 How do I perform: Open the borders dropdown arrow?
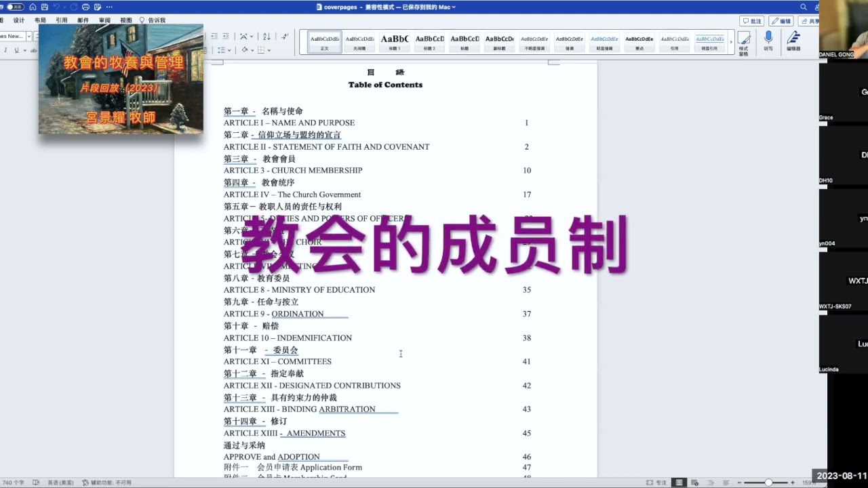coord(269,50)
